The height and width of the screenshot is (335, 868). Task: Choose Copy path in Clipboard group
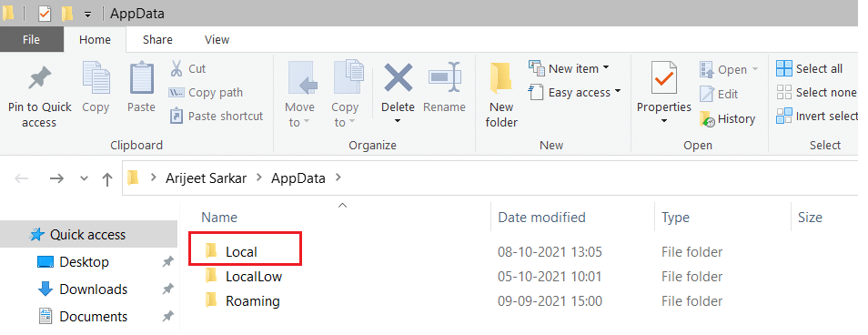click(206, 93)
